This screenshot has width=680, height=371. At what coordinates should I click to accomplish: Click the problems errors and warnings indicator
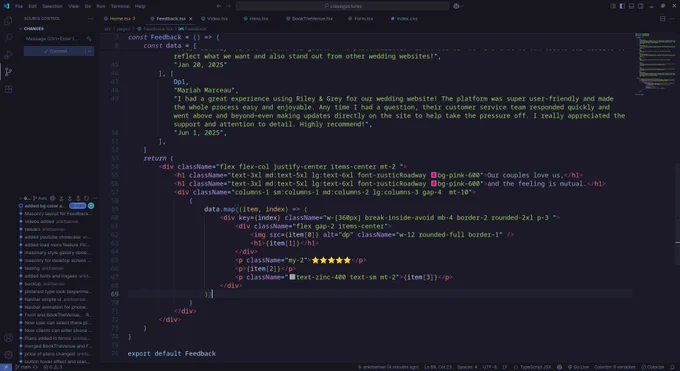(52, 367)
